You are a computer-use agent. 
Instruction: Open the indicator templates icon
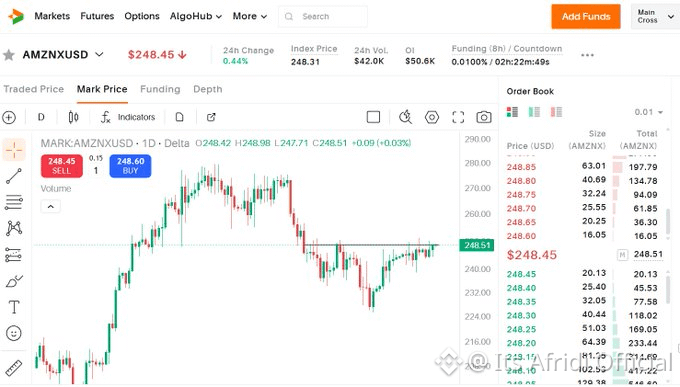pos(180,117)
